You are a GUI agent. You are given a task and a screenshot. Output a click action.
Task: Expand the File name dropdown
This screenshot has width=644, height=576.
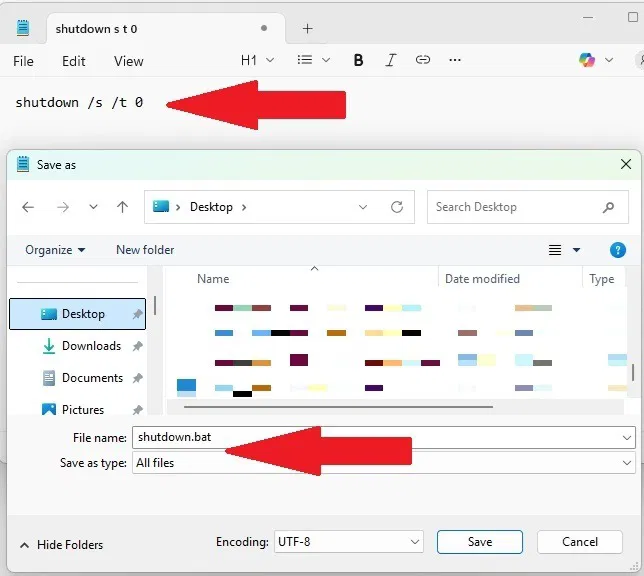point(627,438)
